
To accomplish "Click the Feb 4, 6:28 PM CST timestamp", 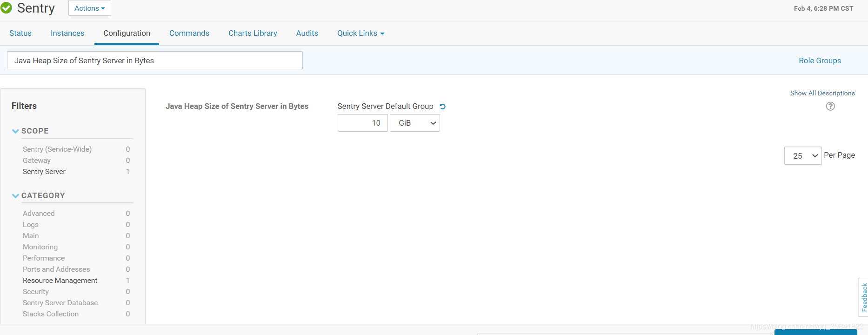I will click(823, 8).
